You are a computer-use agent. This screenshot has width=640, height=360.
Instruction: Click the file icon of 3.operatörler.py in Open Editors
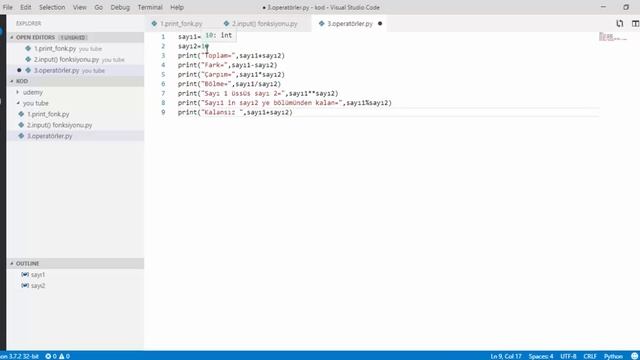28,71
